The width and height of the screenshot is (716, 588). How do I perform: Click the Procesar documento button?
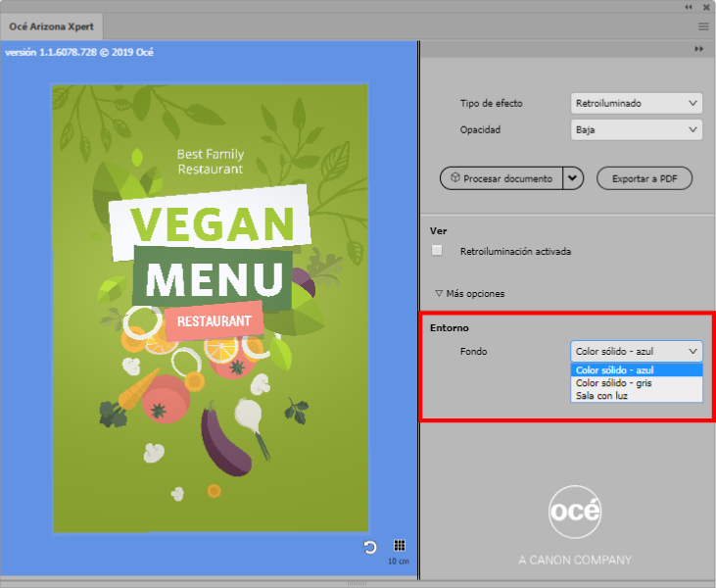[501, 178]
